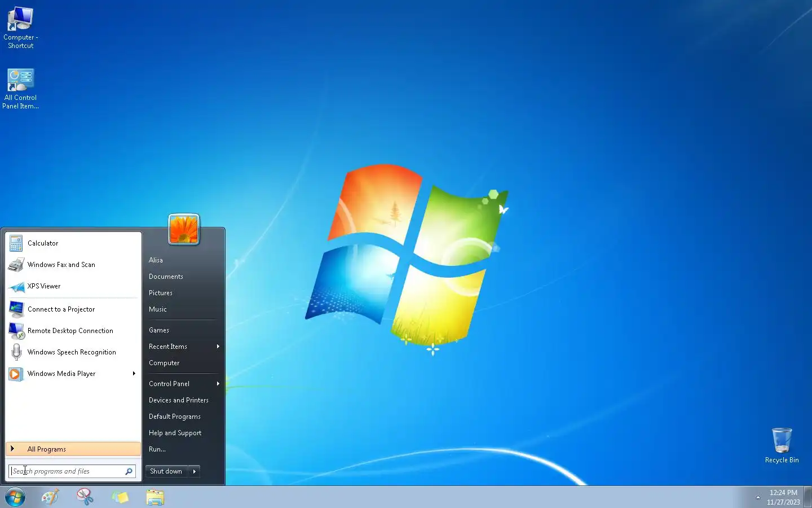Viewport: 812px width, 508px height.
Task: Launch Windows Fax and Scan icon
Action: pyautogui.click(x=16, y=265)
